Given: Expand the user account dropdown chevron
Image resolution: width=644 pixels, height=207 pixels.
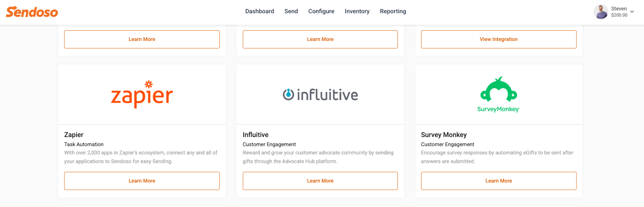Looking at the screenshot, I should coord(632,12).
